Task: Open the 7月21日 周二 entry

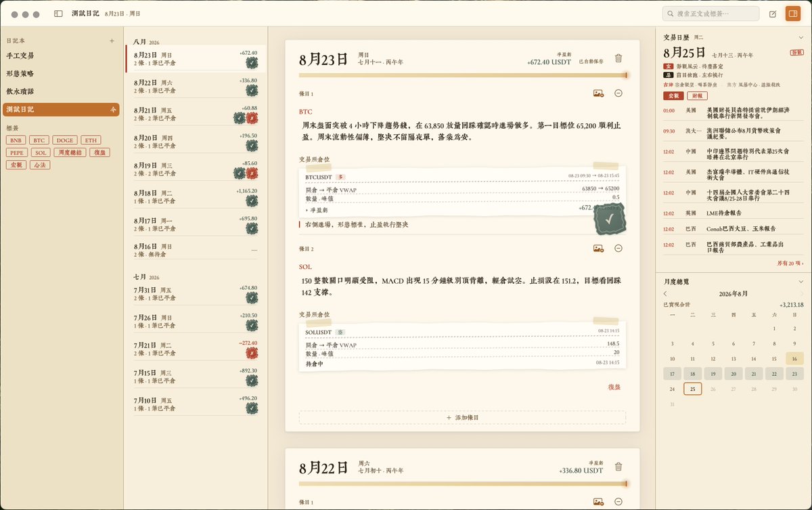Action: [x=195, y=349]
